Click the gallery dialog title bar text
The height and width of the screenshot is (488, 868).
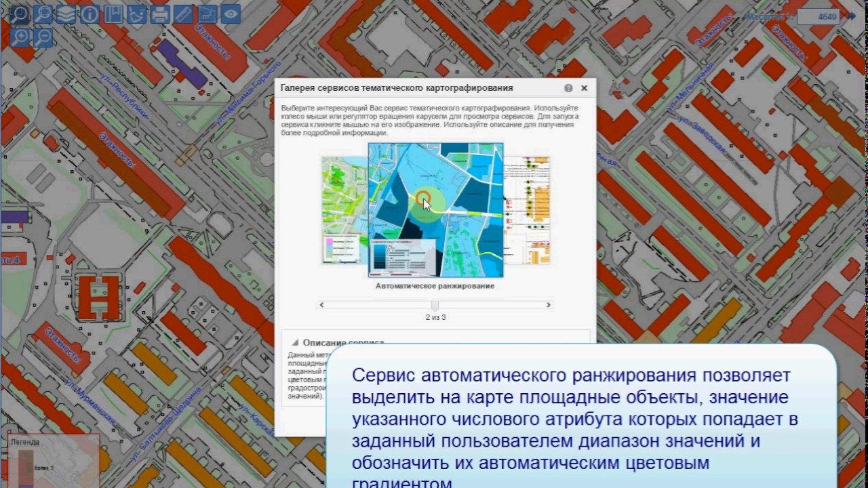coord(397,88)
